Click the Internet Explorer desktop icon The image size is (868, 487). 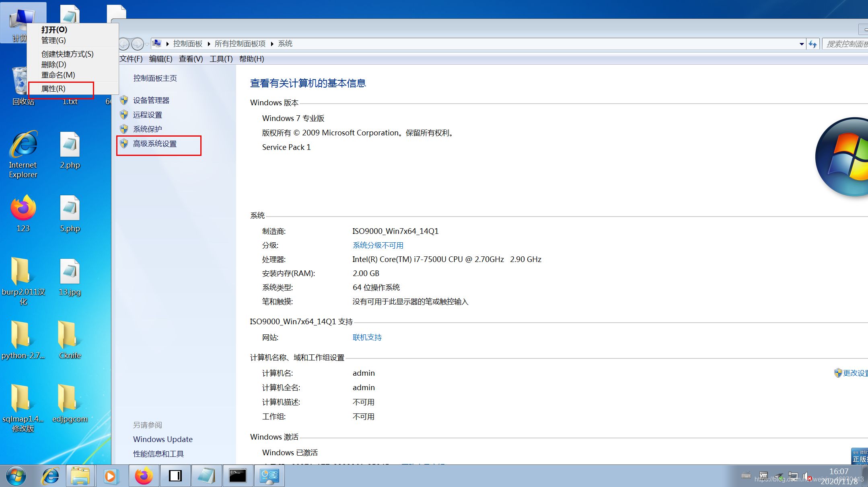tap(23, 145)
